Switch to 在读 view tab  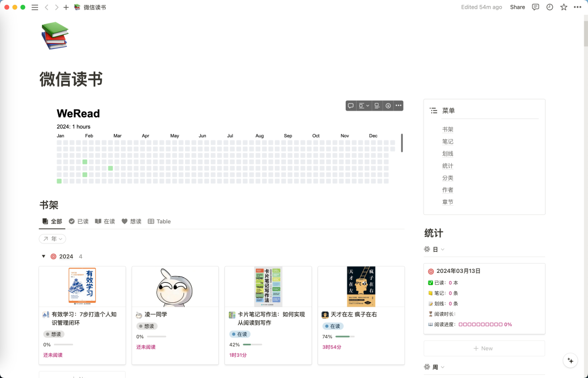pyautogui.click(x=105, y=222)
